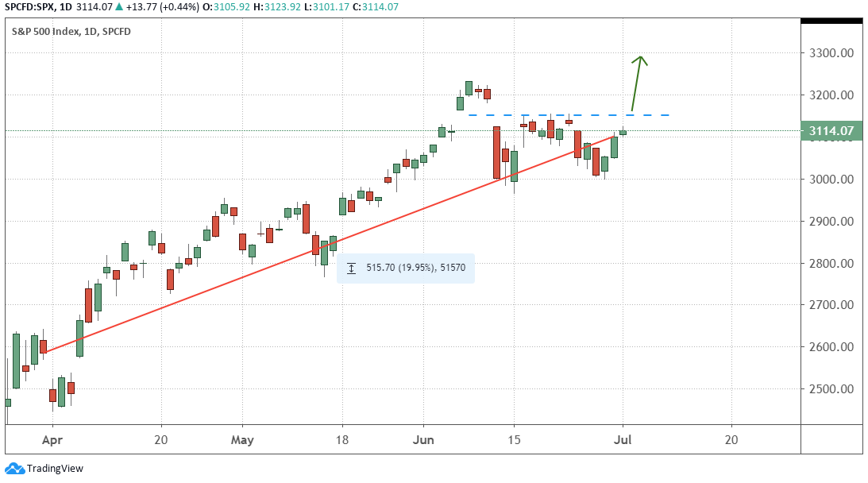
Task: Click the last green candle at Jul
Action: pyautogui.click(x=623, y=133)
